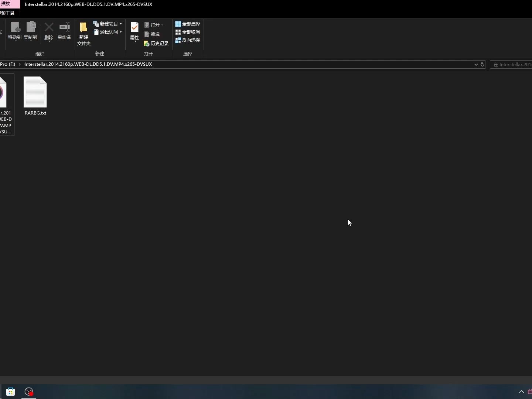The height and width of the screenshot is (399, 532).
Task: Click Invert selection (反向选择)
Action: point(188,40)
